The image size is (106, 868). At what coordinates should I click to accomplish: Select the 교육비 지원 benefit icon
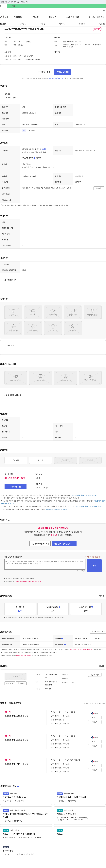[73, 312]
